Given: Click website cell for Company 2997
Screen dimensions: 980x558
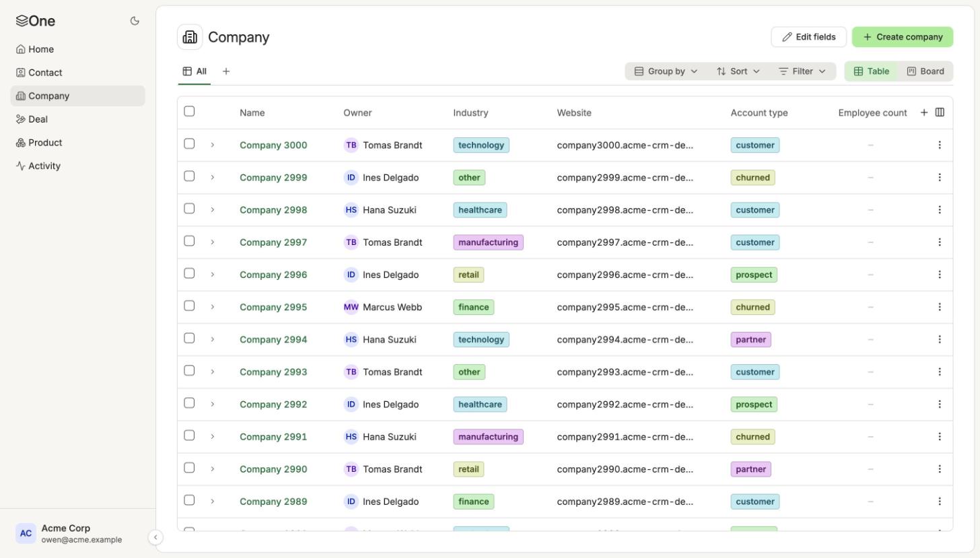Looking at the screenshot, I should tap(625, 242).
